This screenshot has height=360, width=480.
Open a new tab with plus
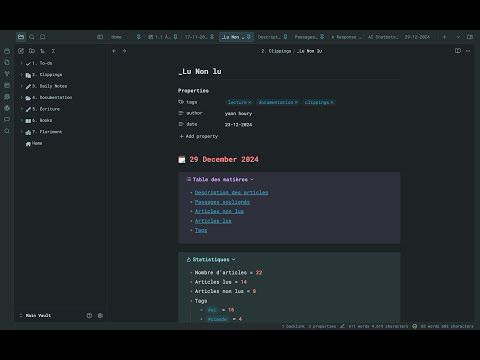[444, 37]
